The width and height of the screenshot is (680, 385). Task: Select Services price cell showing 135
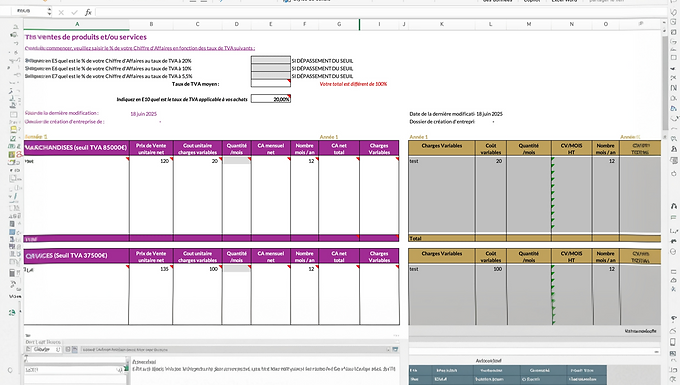[151, 269]
